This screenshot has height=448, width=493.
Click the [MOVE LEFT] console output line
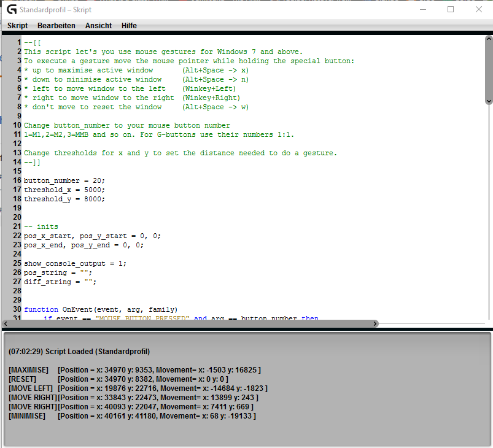138,388
